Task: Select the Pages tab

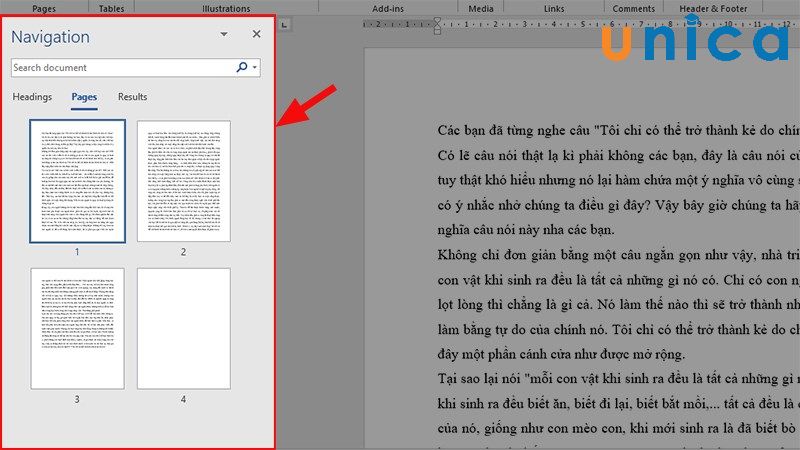Action: point(84,97)
